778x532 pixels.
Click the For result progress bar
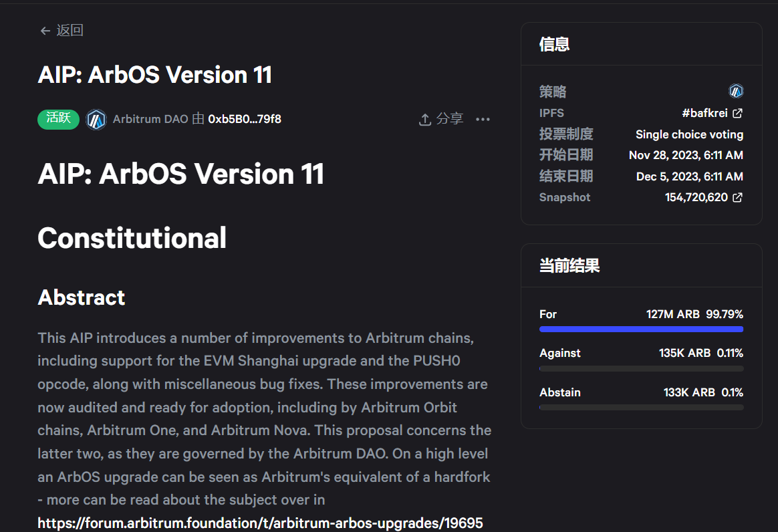click(x=641, y=329)
